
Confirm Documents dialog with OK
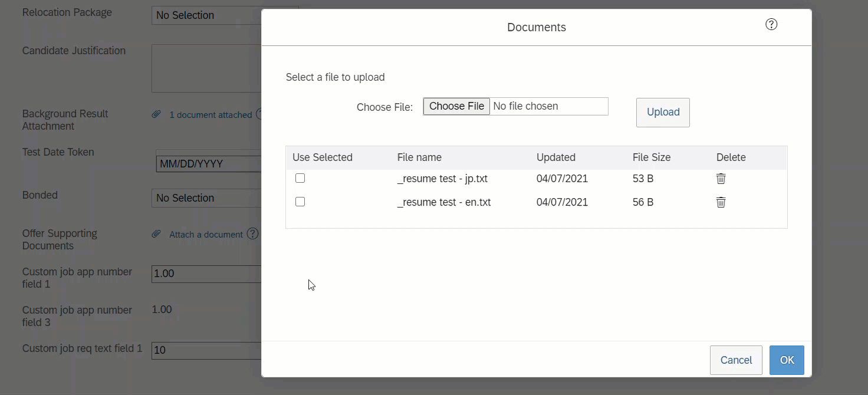787,360
